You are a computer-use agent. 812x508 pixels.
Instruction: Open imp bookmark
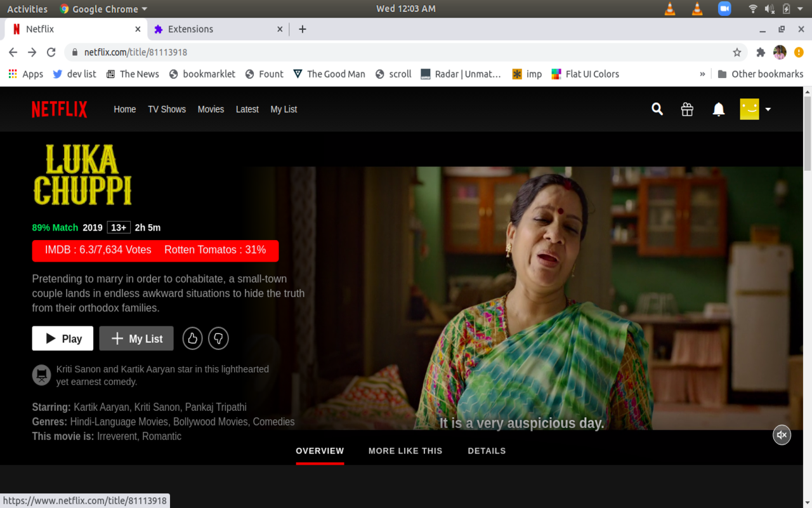(527, 74)
